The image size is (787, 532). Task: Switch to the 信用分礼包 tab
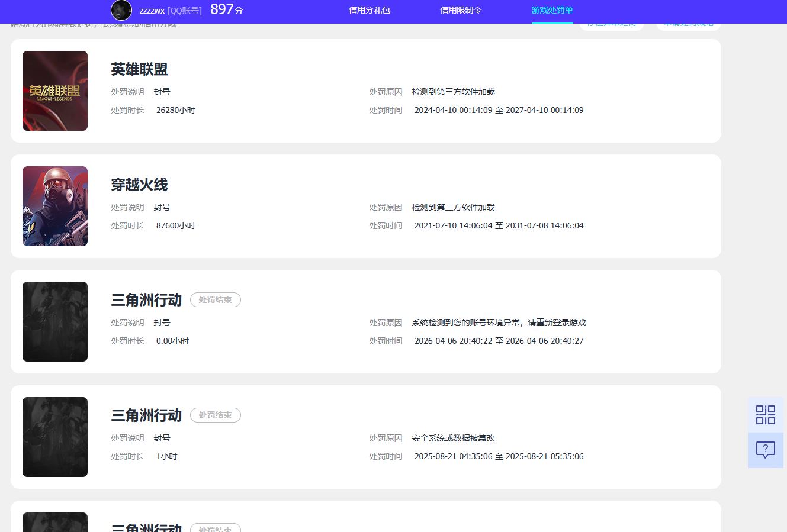click(x=370, y=10)
